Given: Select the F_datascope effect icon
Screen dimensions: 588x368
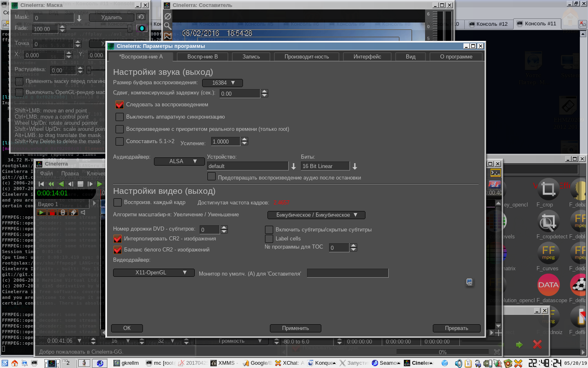Looking at the screenshot, I should 548,285.
